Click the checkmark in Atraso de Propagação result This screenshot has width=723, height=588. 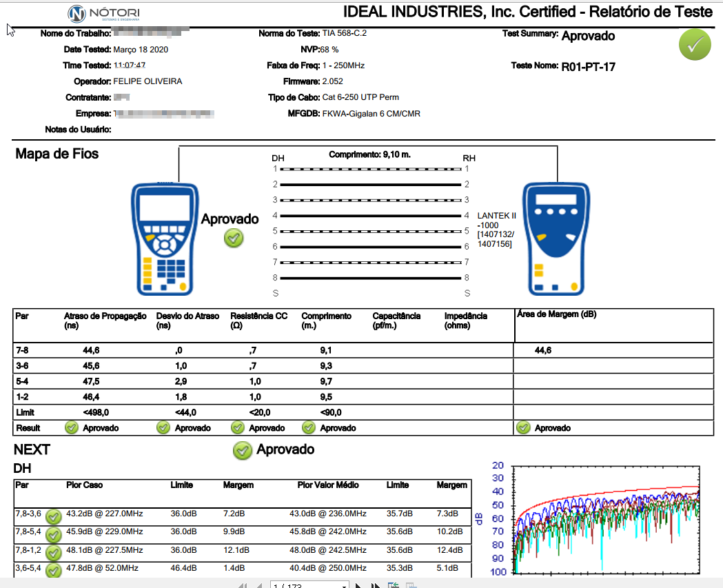(x=72, y=427)
